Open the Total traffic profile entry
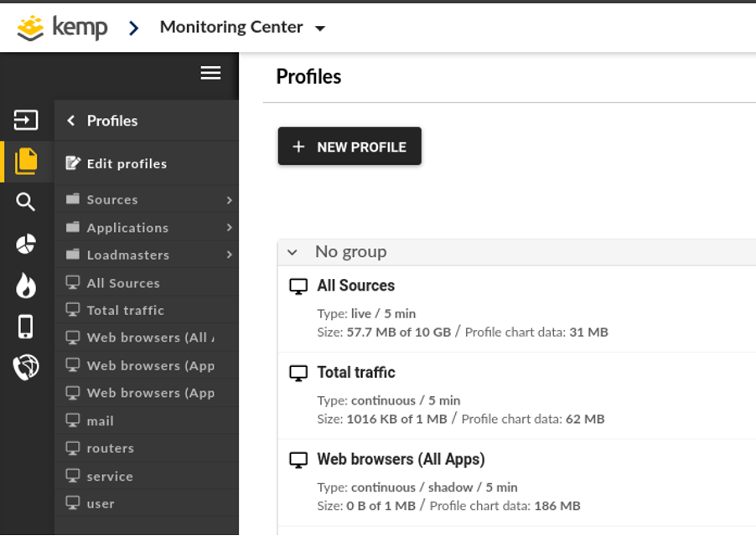 click(x=355, y=373)
